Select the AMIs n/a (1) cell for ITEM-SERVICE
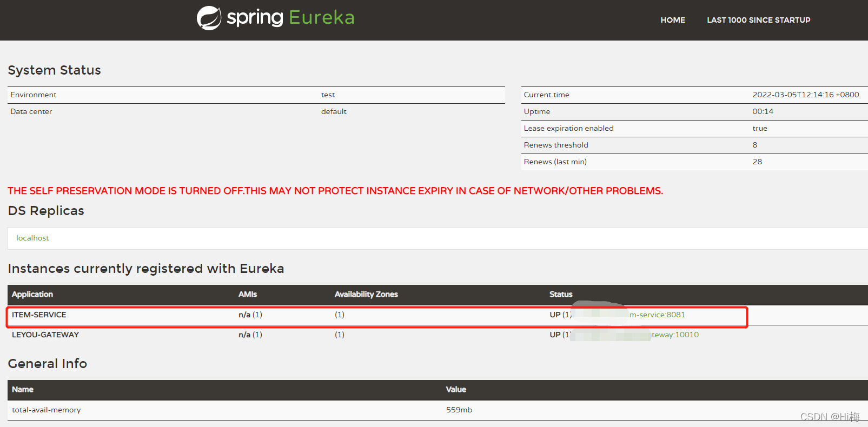 coord(250,315)
